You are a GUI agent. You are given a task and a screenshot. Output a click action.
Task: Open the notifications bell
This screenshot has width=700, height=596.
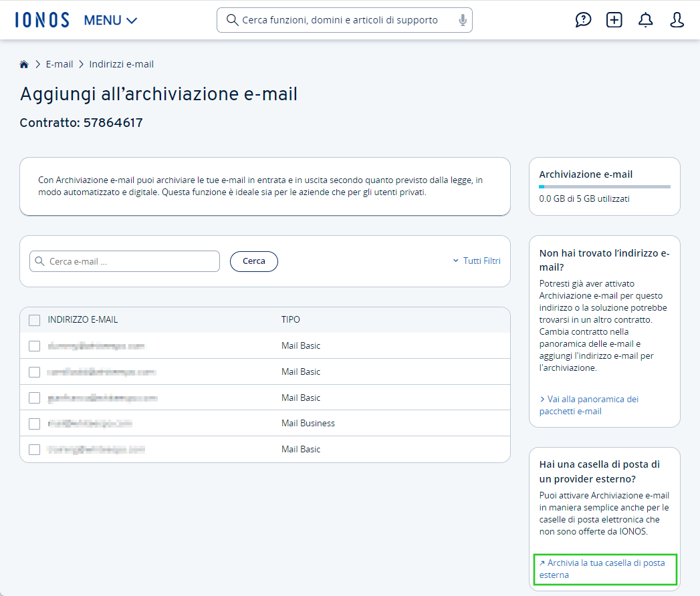646,20
